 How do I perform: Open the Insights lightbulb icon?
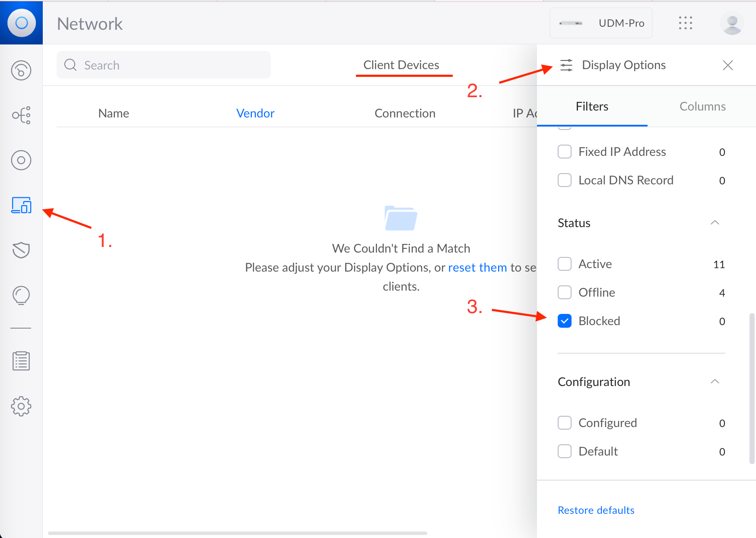(21, 295)
